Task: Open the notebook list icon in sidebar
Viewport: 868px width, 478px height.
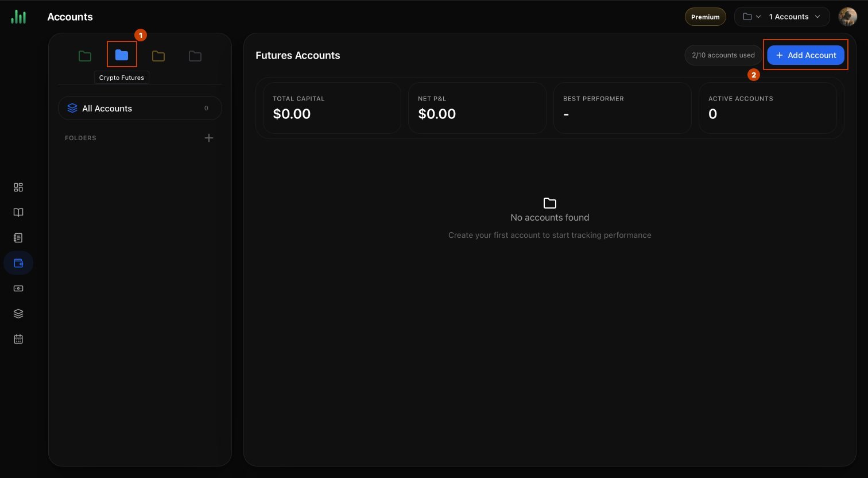Action: click(18, 238)
